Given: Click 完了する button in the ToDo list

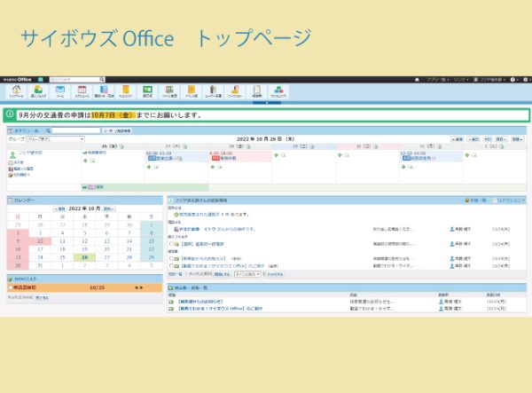Looking at the screenshot, I should (x=42, y=298).
